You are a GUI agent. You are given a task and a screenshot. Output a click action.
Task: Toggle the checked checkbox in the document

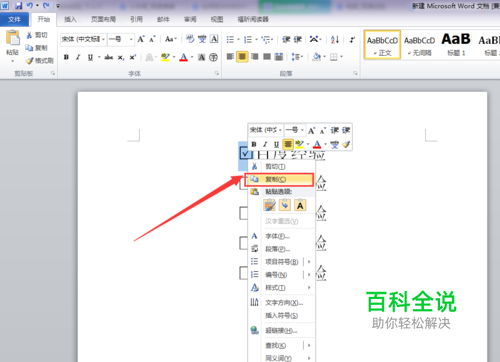[x=245, y=153]
